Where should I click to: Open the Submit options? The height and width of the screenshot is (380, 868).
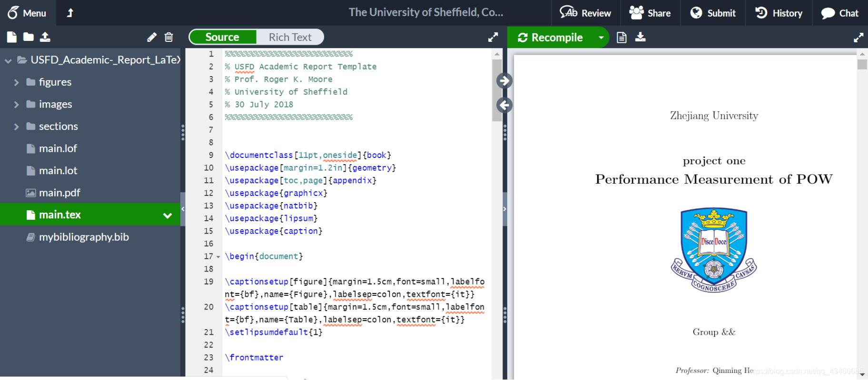pyautogui.click(x=713, y=13)
